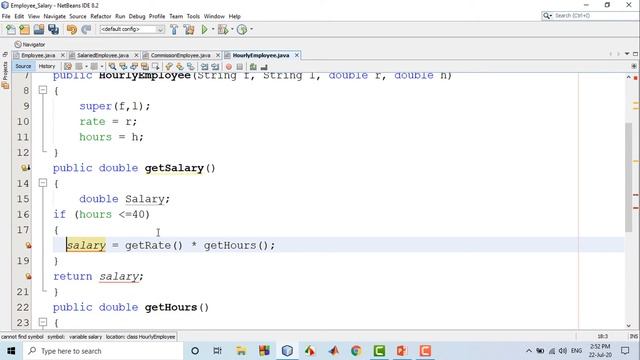The width and height of the screenshot is (640, 360).
Task: Click the Debug Project toolbar icon
Action: click(x=223, y=29)
